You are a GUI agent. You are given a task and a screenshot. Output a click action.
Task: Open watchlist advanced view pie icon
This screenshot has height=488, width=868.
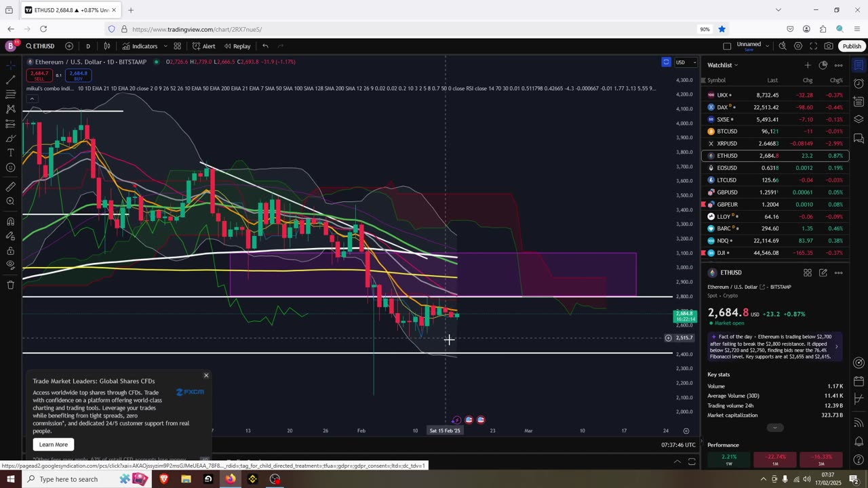click(823, 65)
